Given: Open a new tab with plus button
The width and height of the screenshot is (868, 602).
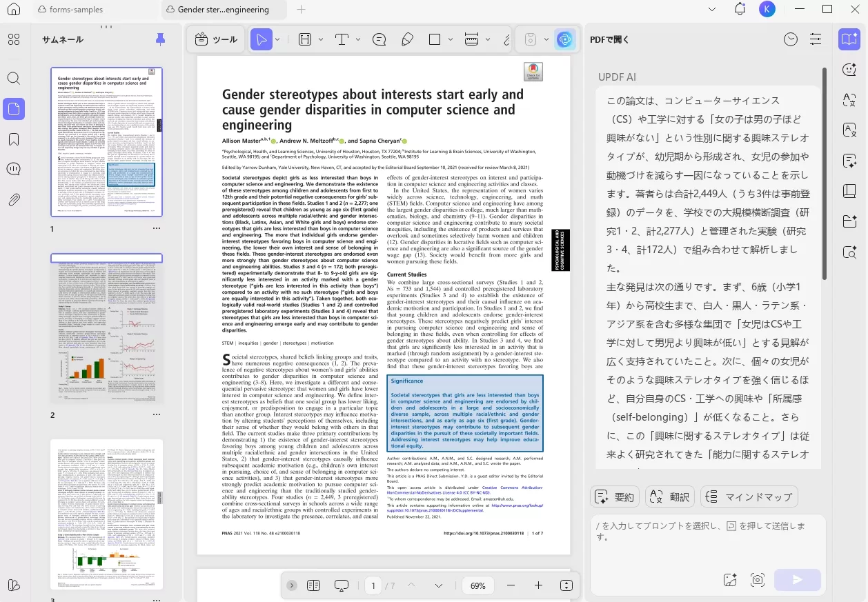Looking at the screenshot, I should pos(301,10).
